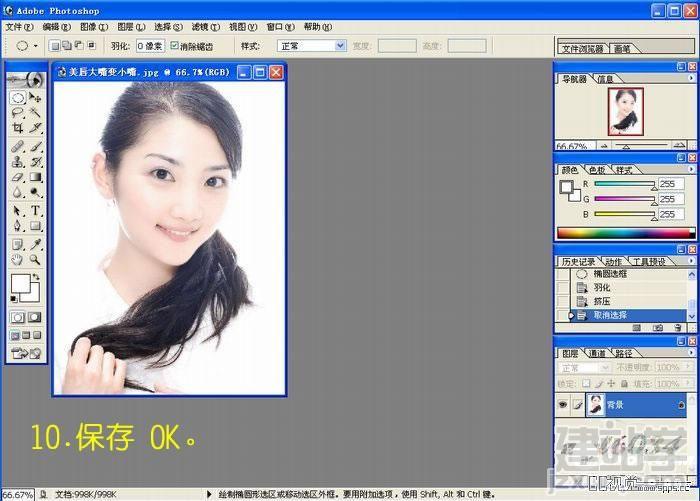The image size is (700, 501).
Task: Swap foreground and background colors in toolbox
Action: [x=36, y=277]
